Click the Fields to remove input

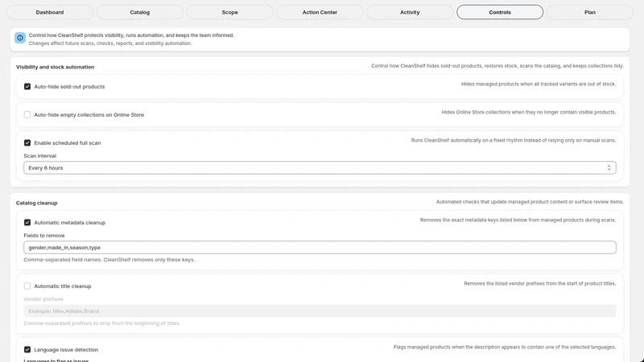point(320,248)
